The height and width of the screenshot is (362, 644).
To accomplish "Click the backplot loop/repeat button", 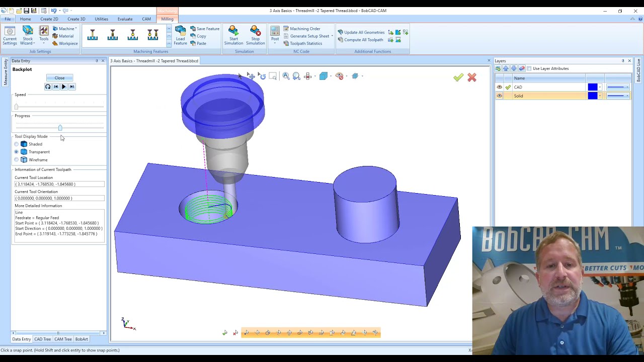I will click(x=48, y=86).
